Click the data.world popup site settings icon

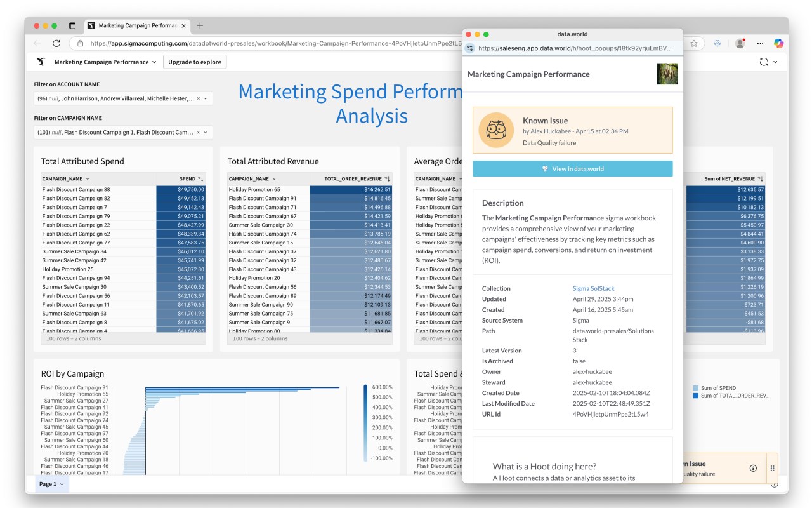470,48
